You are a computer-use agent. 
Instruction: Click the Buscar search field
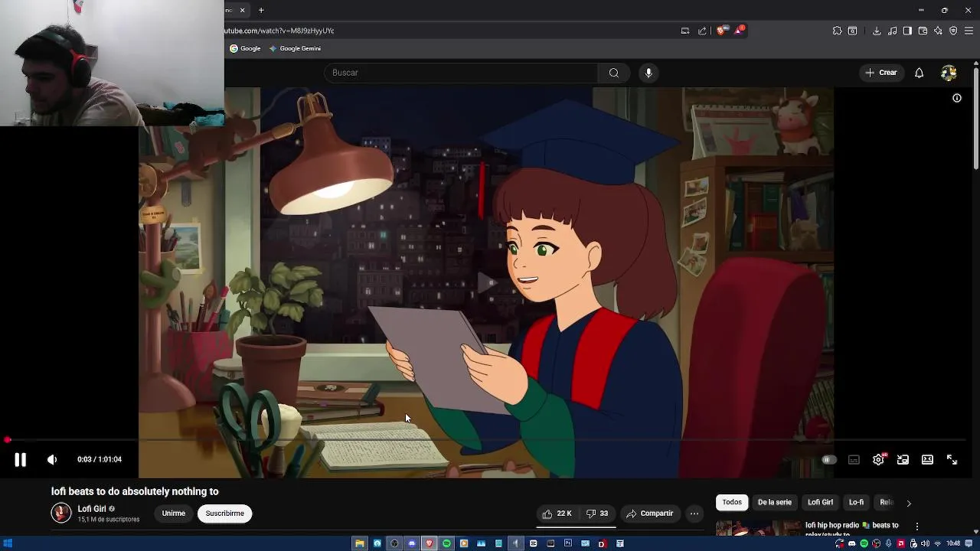click(462, 73)
